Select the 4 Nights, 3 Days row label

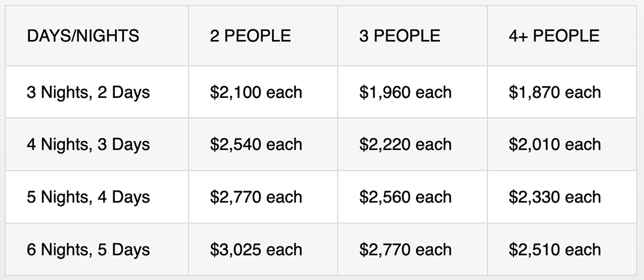pos(88,144)
